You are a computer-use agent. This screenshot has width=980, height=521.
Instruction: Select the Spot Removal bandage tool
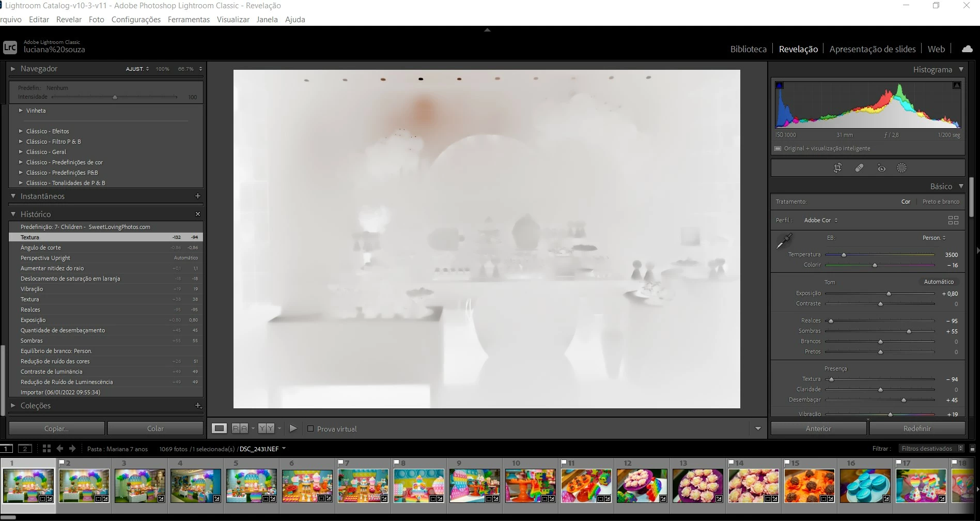click(859, 168)
